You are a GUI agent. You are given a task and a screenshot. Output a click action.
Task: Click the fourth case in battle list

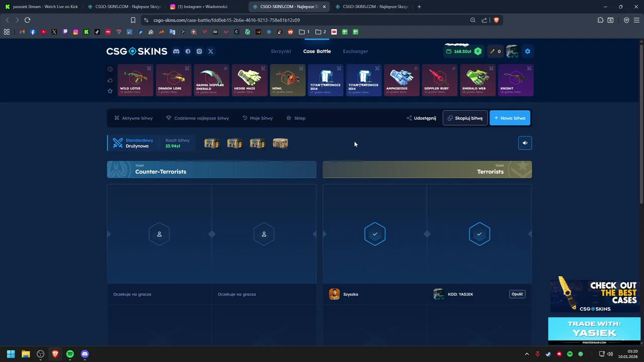(x=280, y=143)
